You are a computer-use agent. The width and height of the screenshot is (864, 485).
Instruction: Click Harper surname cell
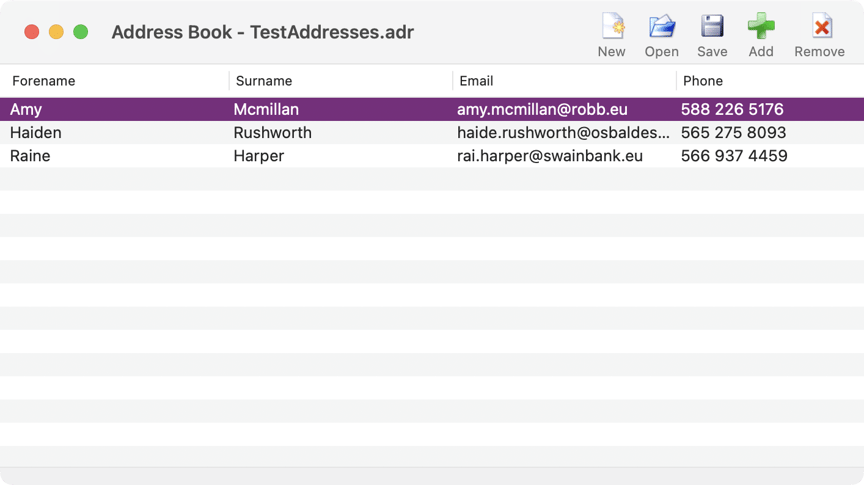click(258, 156)
